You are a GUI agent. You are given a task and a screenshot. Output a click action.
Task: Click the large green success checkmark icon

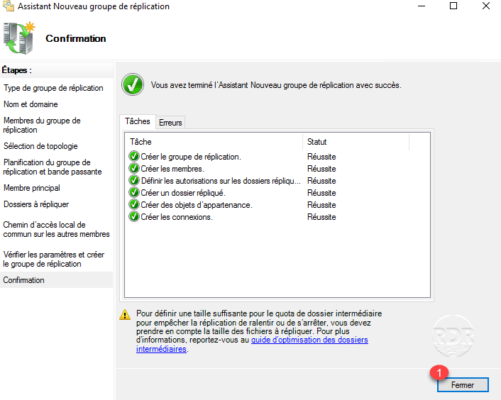[x=133, y=85]
